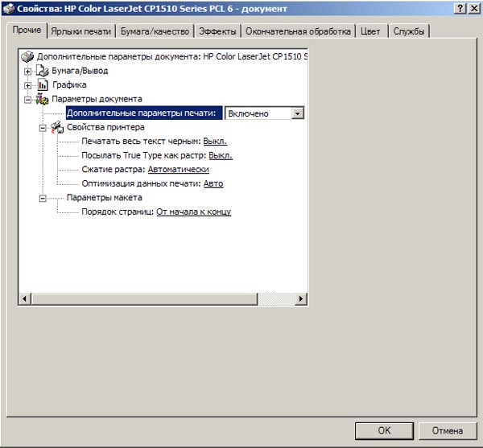Click the Параметры документа settings icon
The height and width of the screenshot is (448, 483).
pyautogui.click(x=42, y=99)
